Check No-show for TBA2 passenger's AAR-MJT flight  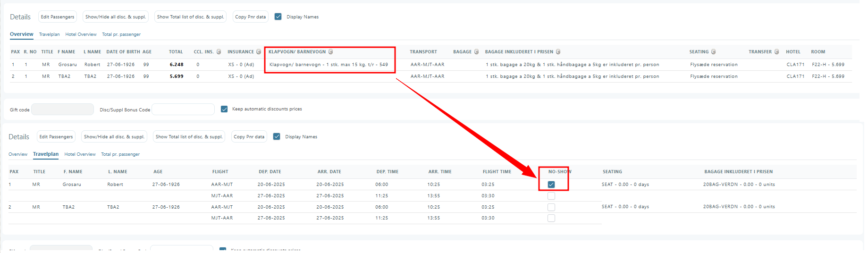tap(551, 207)
